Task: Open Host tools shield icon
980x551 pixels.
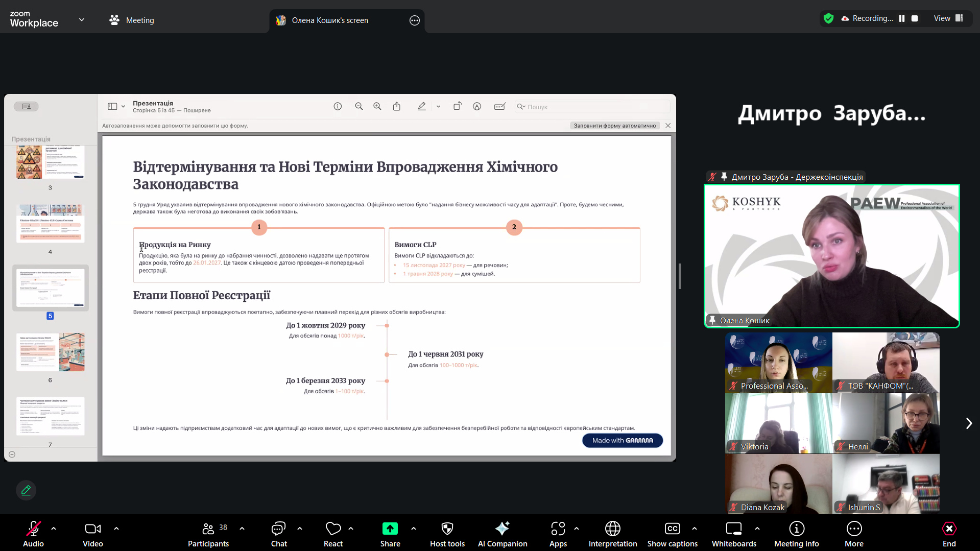Action: [x=447, y=534]
